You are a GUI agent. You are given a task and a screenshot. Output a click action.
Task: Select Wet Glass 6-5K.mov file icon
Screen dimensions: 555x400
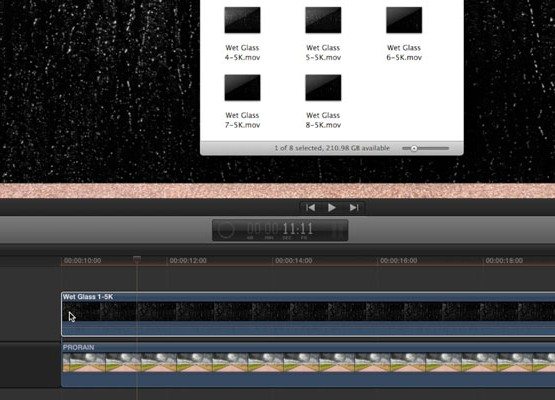[x=404, y=20]
